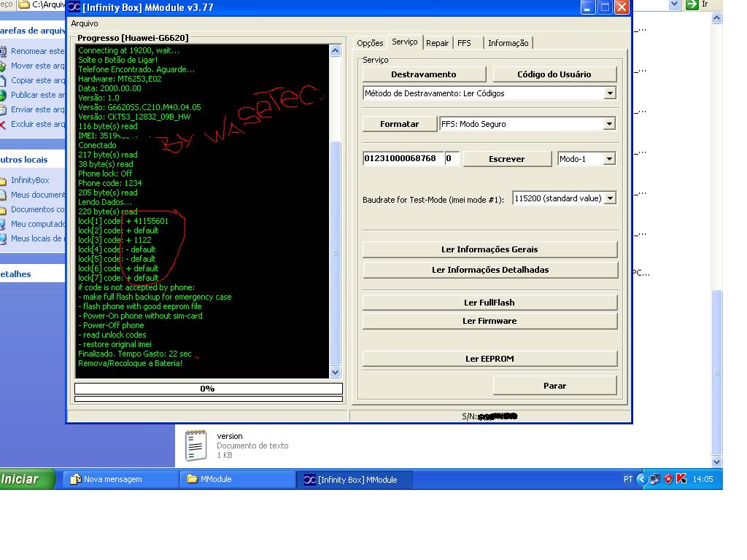Open the Infinity Box title bar icon menu
Screen dimensions: 747x560
tap(74, 7)
